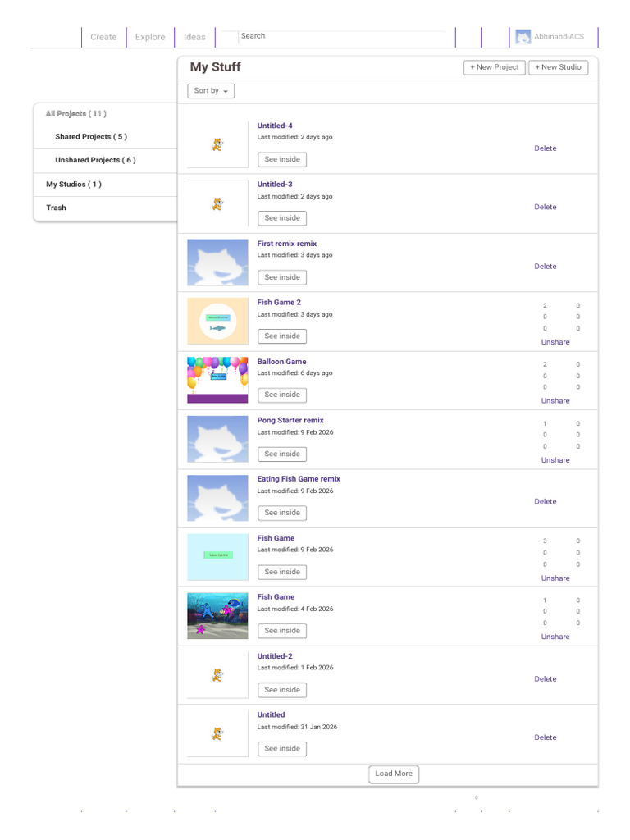The image size is (630, 840).
Task: See inside Untitled-4
Action: (x=282, y=160)
